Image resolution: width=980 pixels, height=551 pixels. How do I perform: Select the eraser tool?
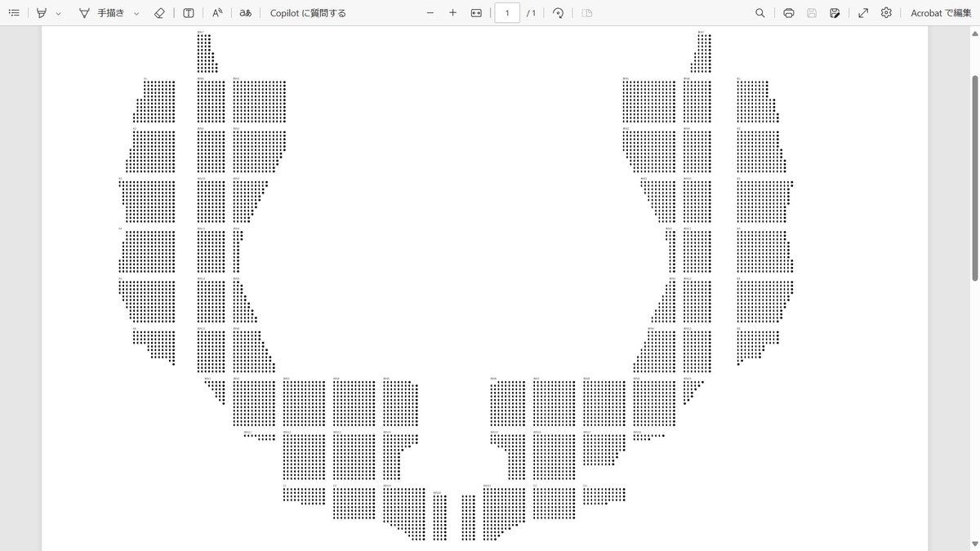point(159,13)
